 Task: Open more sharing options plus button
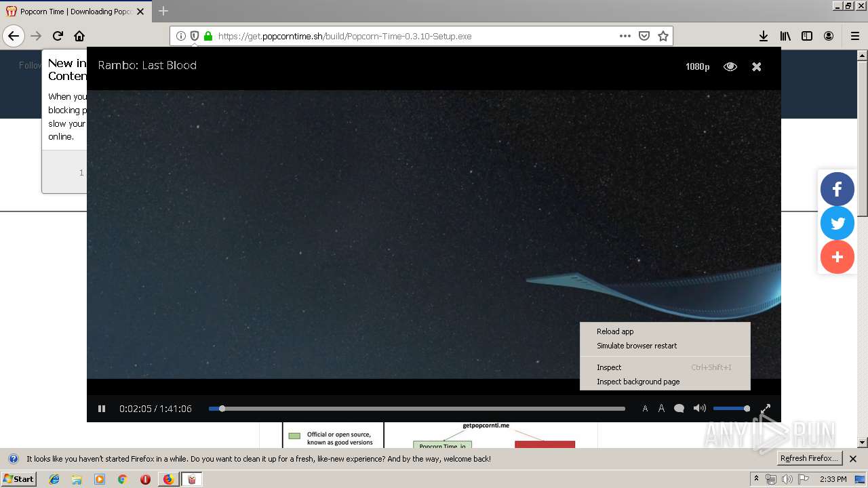pyautogui.click(x=837, y=257)
